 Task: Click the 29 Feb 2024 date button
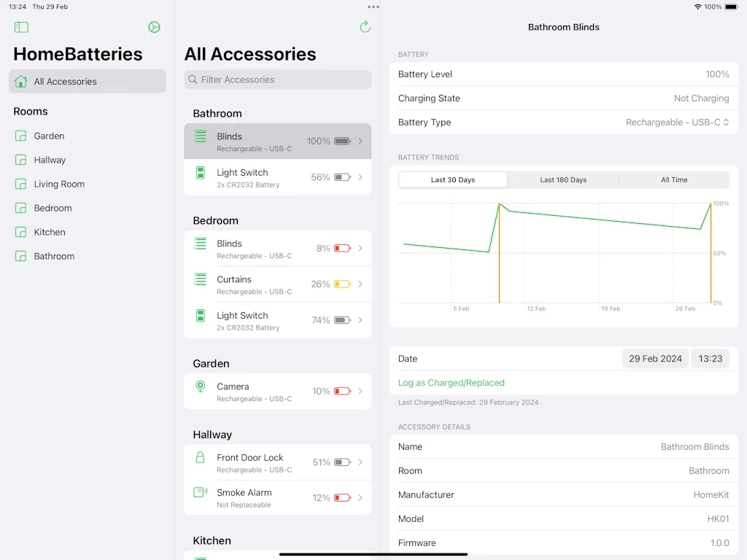coord(655,359)
